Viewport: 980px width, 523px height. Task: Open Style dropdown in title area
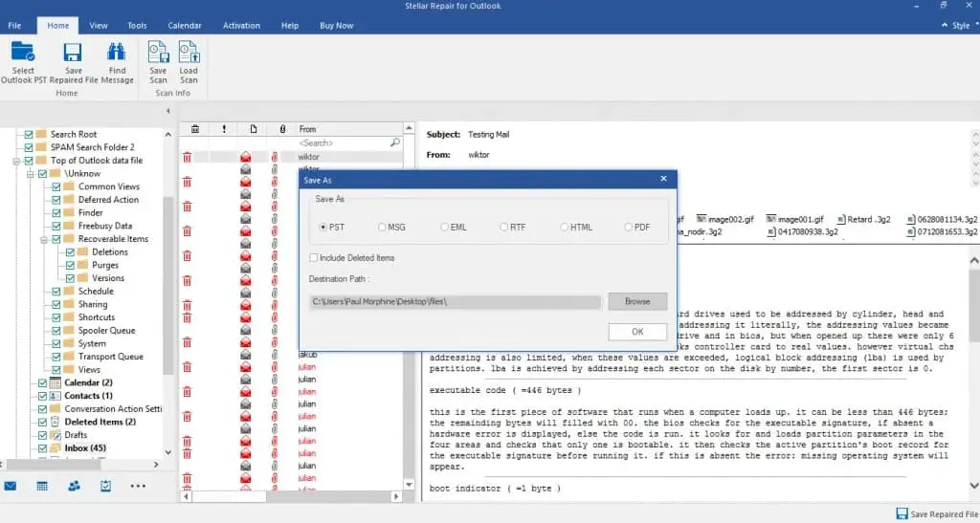point(961,26)
